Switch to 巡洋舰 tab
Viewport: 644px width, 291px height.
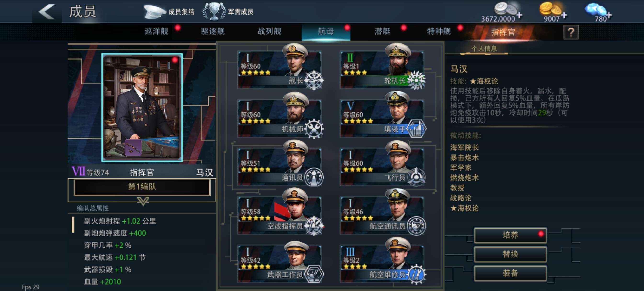[156, 32]
